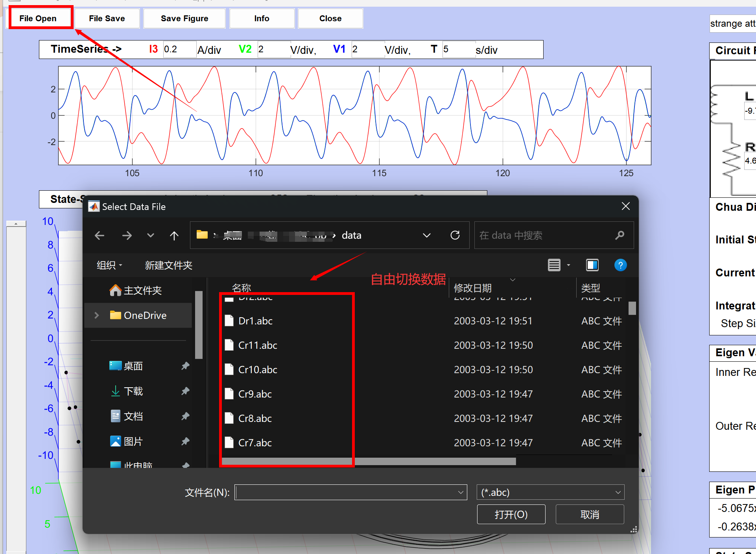Pin toggle next to 下载 folder
Viewport: 756px width, 554px height.
[x=185, y=391]
